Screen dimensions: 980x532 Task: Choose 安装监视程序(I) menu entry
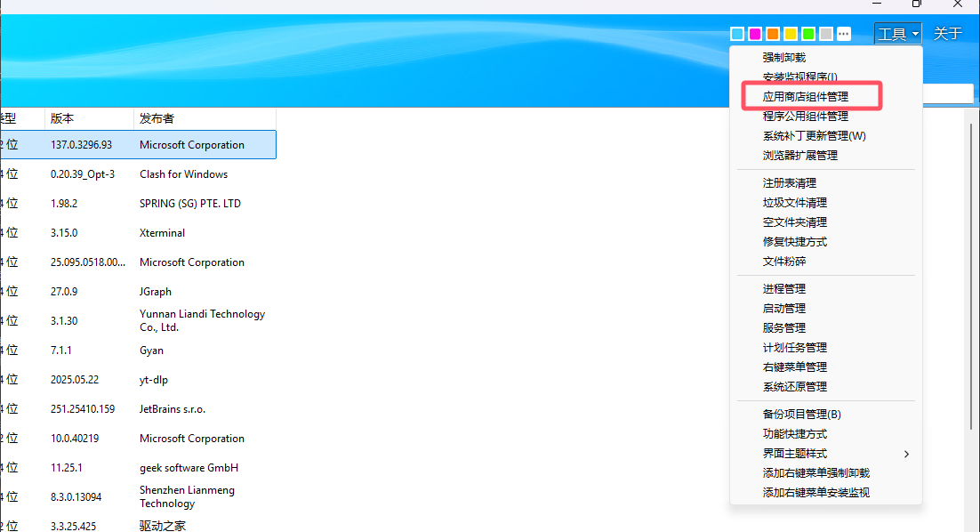pyautogui.click(x=825, y=77)
